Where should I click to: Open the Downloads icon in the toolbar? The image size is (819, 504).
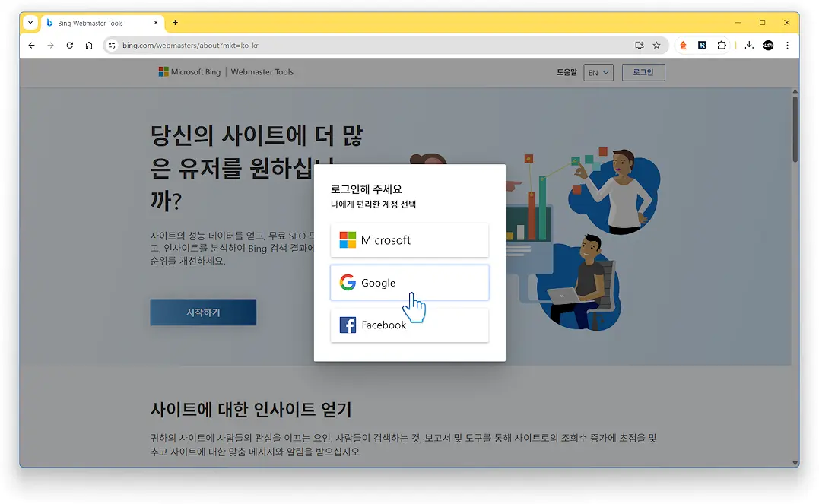(x=749, y=46)
